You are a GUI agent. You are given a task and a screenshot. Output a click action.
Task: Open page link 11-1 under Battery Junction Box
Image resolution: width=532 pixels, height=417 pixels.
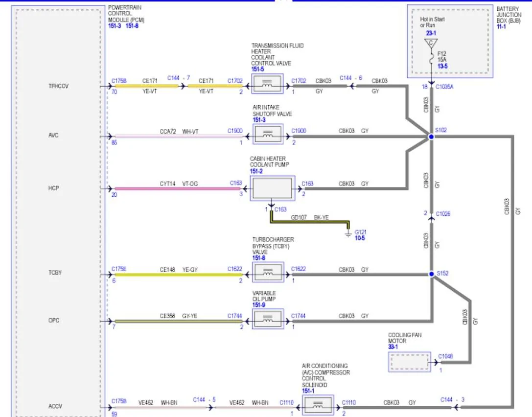[x=501, y=26]
